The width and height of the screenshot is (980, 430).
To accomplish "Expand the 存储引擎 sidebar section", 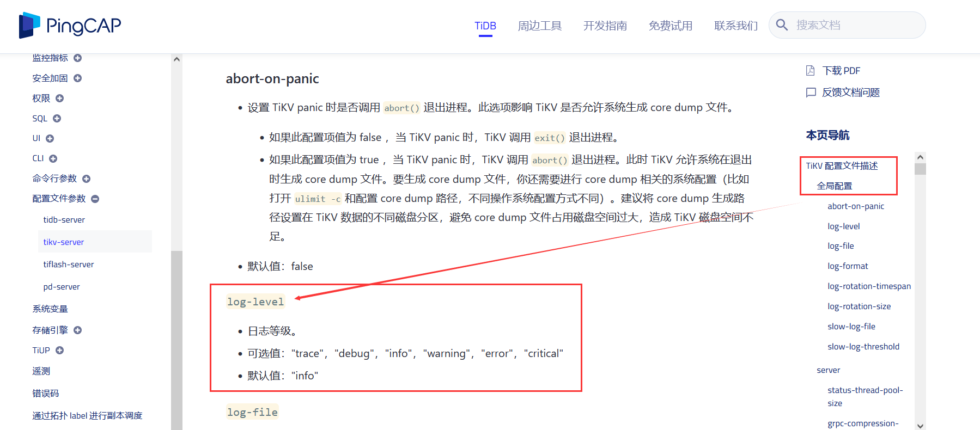I will coord(77,330).
